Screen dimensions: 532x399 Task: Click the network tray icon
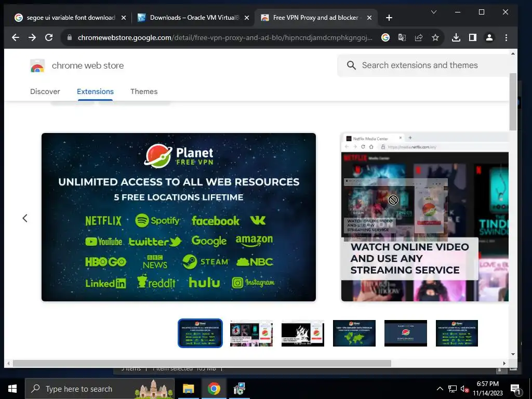(453, 389)
